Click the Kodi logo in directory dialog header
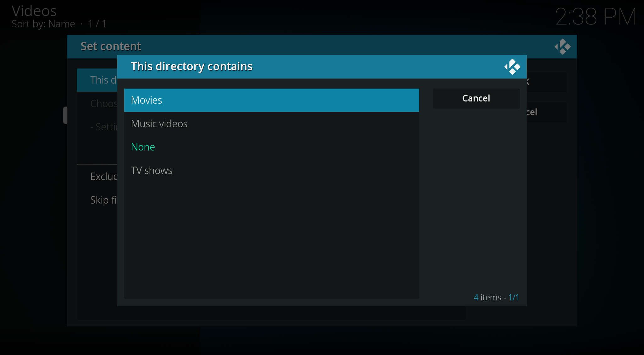 (512, 67)
